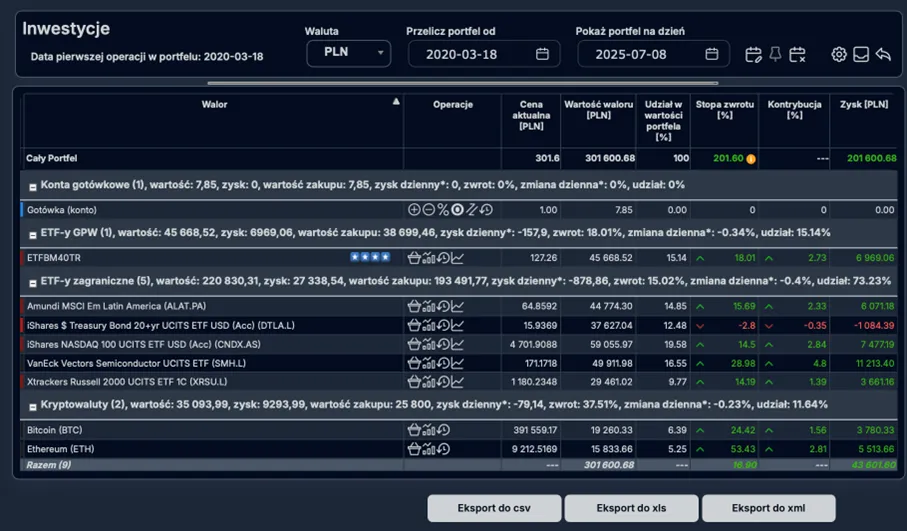The image size is (907, 531).
Task: Click percent icon in Gotówka row
Action: click(x=443, y=210)
